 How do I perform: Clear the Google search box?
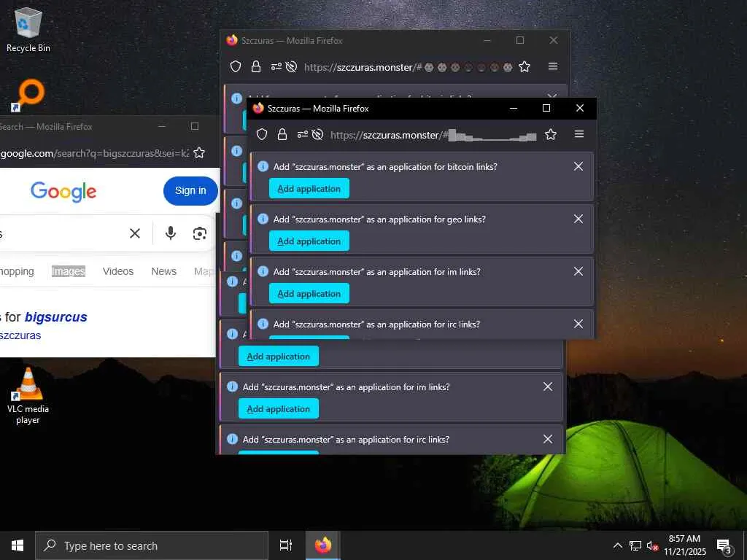(x=135, y=233)
